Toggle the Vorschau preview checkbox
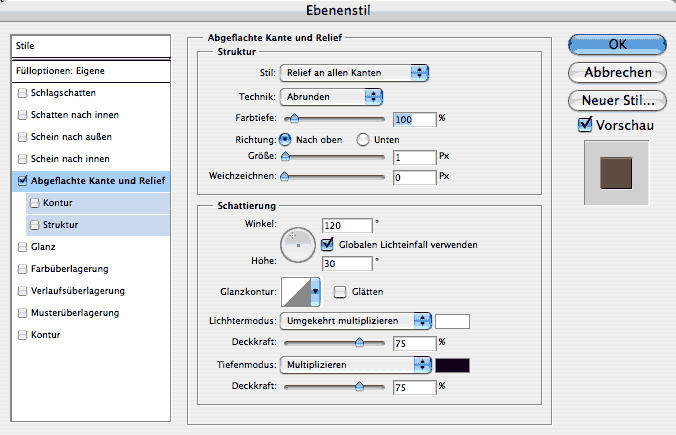Screen dimensions: 676x435 pos(585,125)
